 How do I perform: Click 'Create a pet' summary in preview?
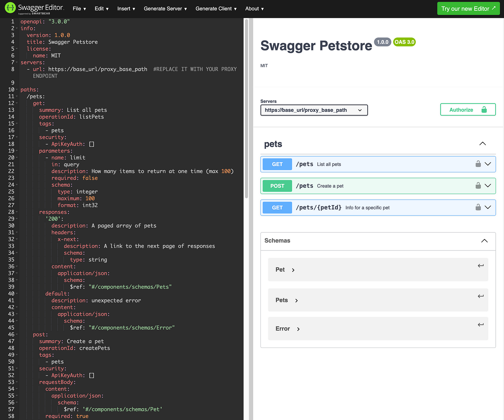pyautogui.click(x=330, y=186)
